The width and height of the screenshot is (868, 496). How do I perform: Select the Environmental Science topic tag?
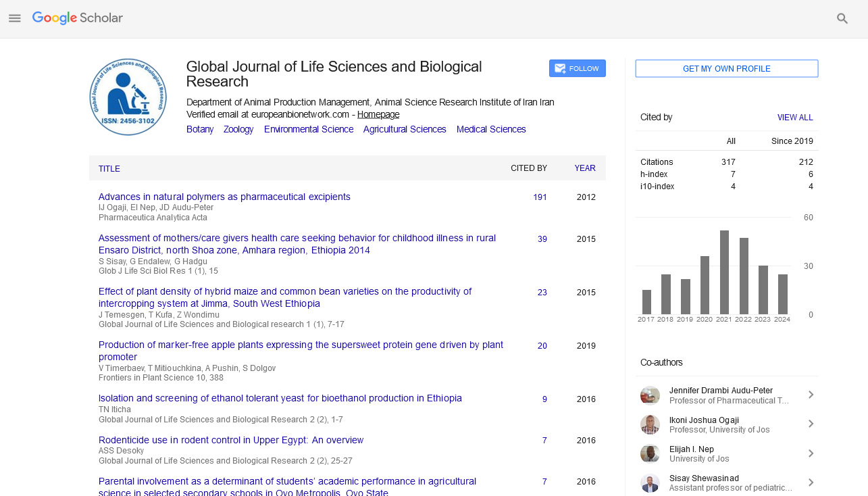308,129
